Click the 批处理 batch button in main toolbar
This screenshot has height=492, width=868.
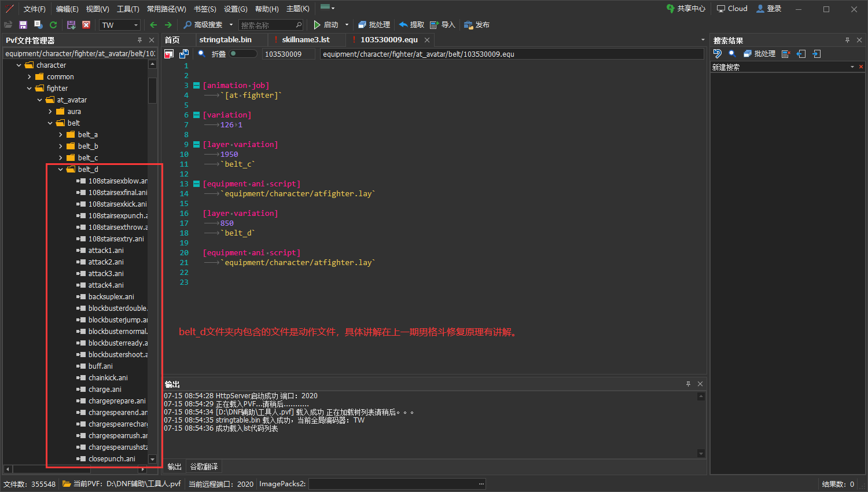tap(374, 25)
